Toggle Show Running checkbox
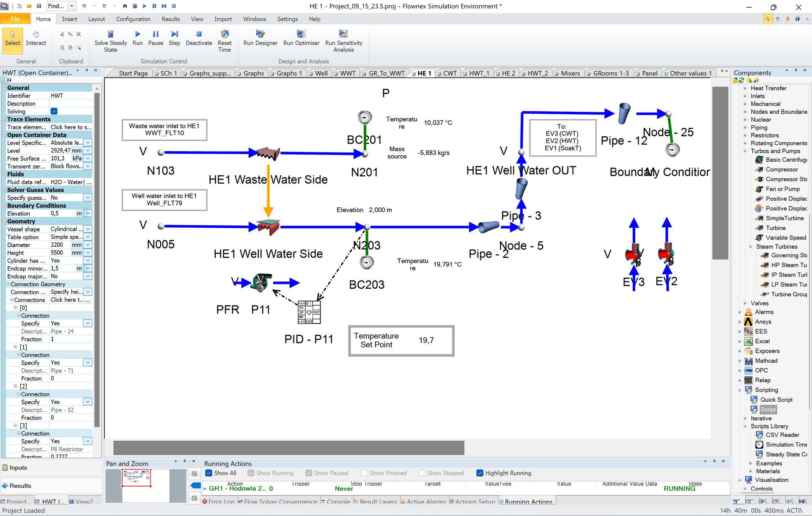This screenshot has height=516, width=812. point(251,473)
